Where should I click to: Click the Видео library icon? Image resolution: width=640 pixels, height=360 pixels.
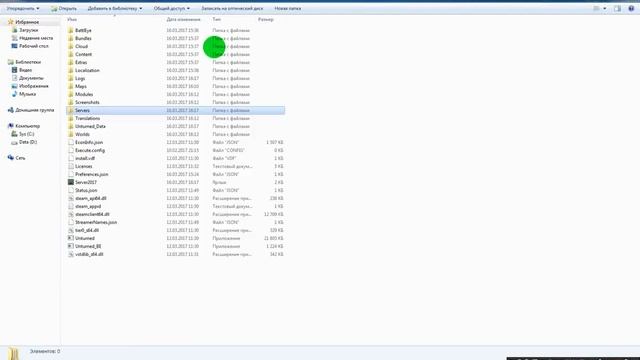[15, 70]
